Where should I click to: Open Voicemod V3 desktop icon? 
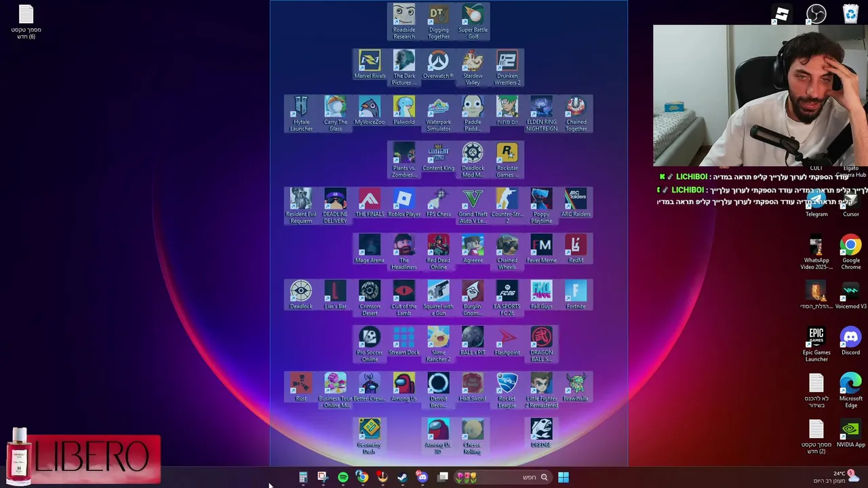(850, 295)
